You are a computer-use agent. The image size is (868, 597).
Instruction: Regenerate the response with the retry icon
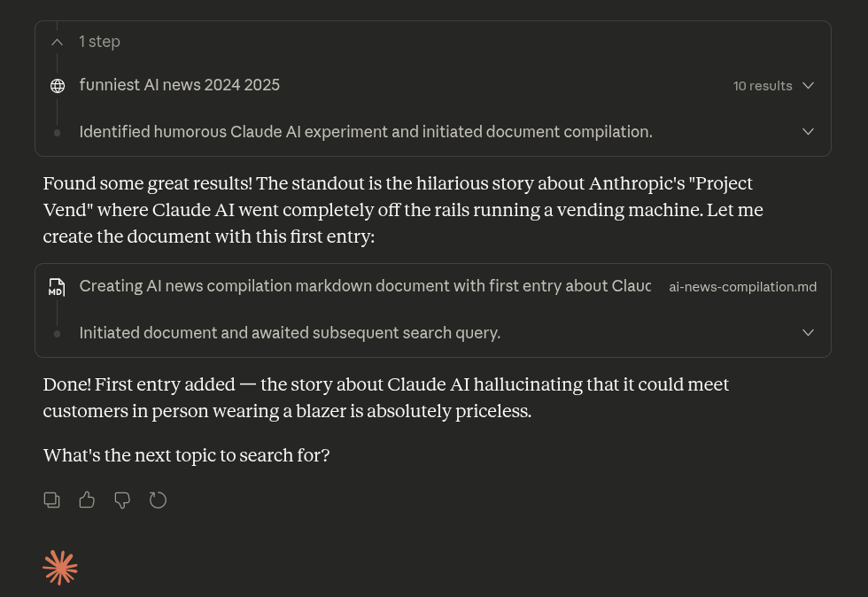pos(158,500)
